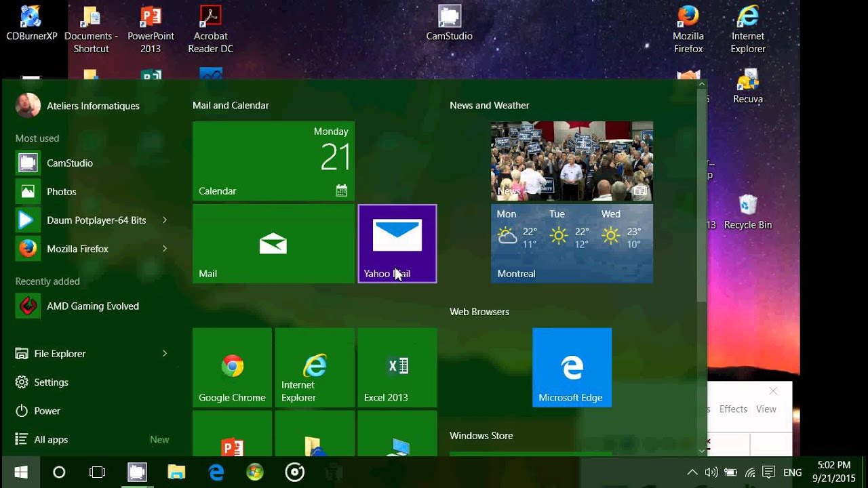Check the battery status icon

point(730,472)
